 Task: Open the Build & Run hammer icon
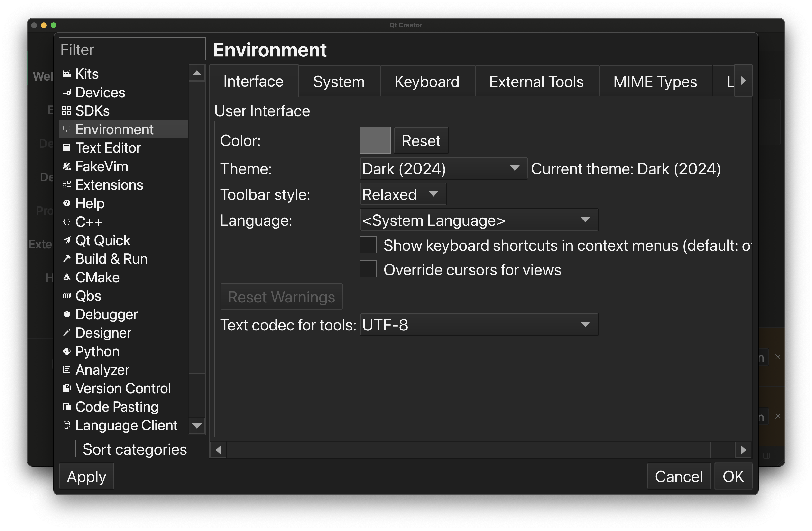click(67, 259)
